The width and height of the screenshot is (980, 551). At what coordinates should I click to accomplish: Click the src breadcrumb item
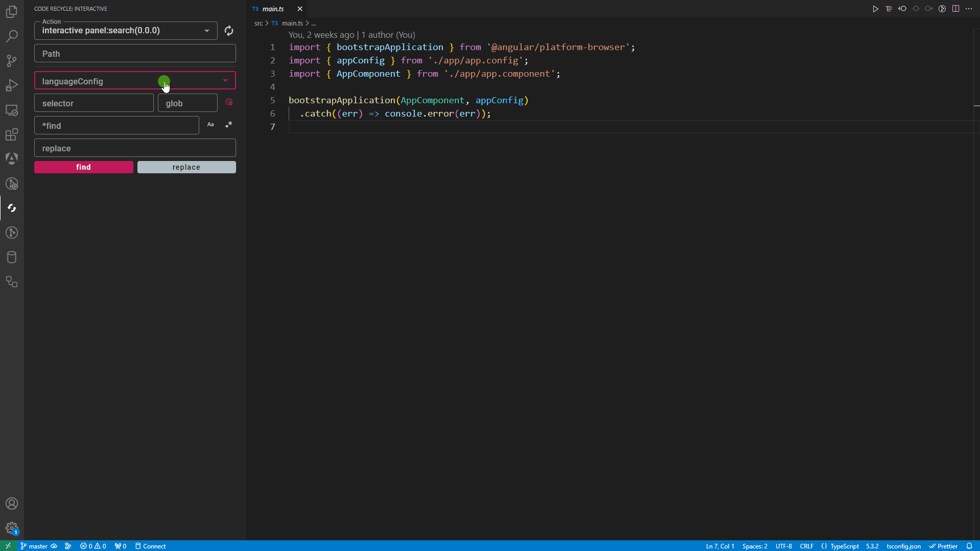coord(259,23)
